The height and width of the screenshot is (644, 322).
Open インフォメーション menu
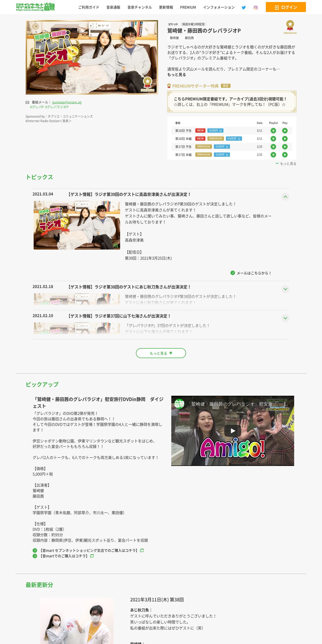[x=219, y=8]
